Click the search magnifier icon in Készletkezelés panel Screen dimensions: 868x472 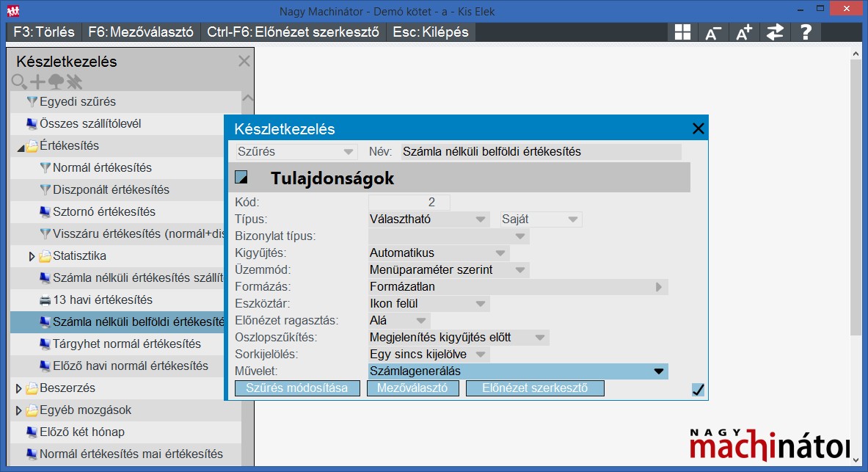(x=19, y=82)
